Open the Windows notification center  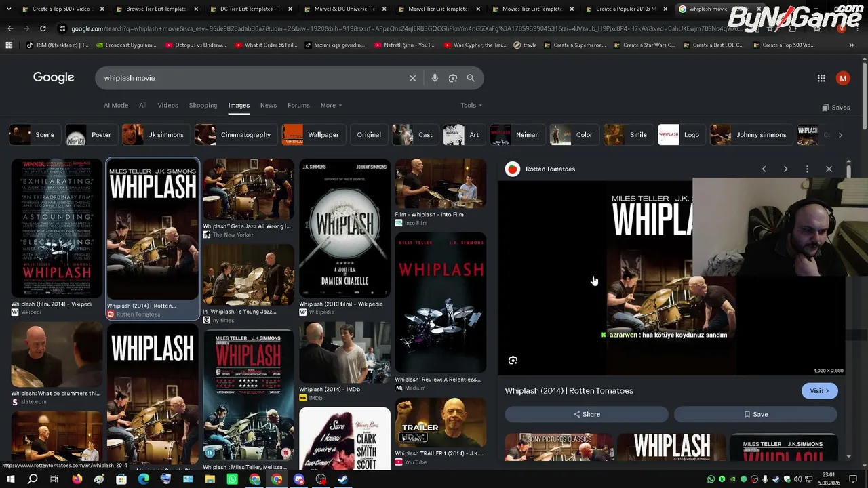(x=853, y=479)
